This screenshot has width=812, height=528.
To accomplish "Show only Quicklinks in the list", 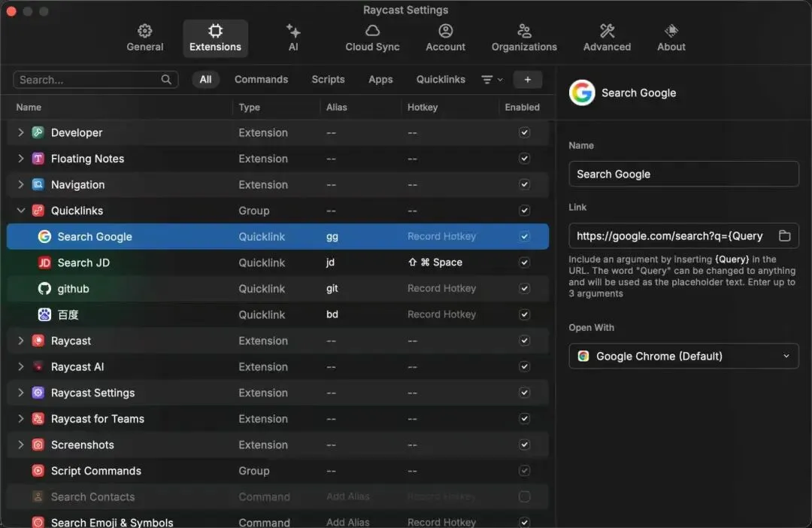I will coord(441,80).
